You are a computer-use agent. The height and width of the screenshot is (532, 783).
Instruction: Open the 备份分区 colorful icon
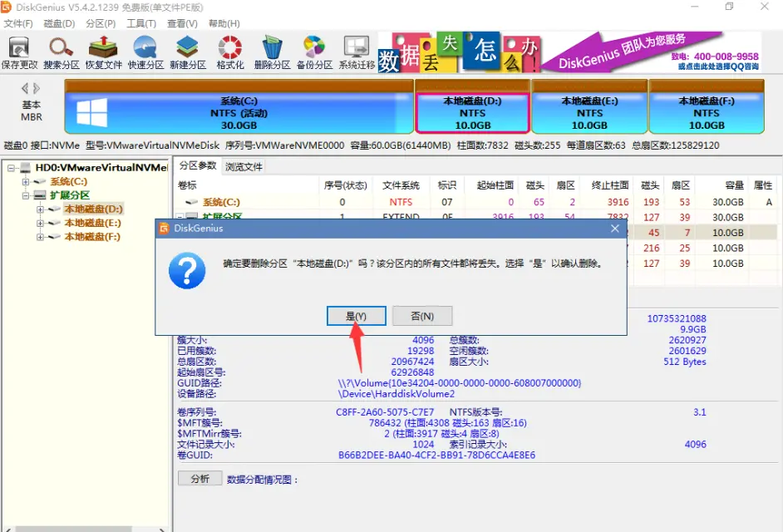(314, 52)
